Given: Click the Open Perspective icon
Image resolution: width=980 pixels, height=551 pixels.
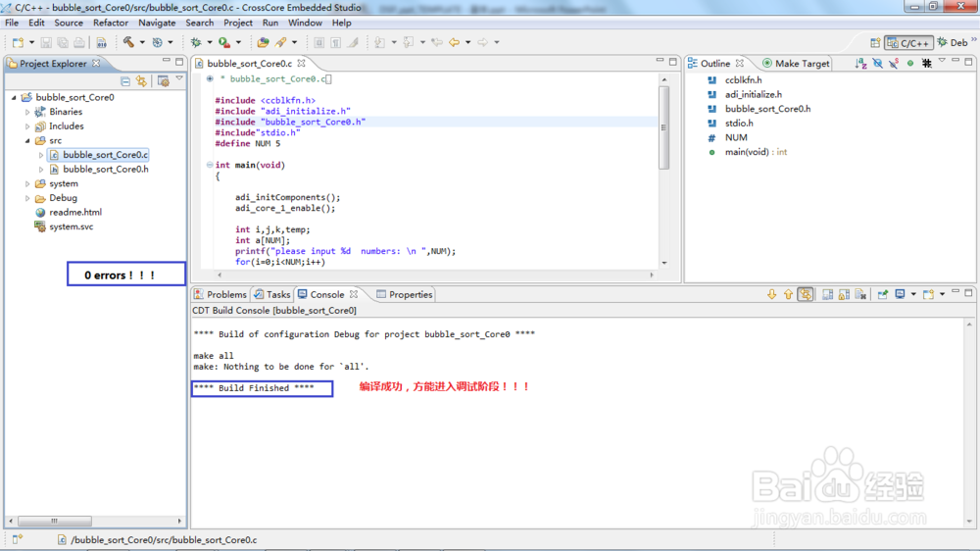Looking at the screenshot, I should click(875, 42).
